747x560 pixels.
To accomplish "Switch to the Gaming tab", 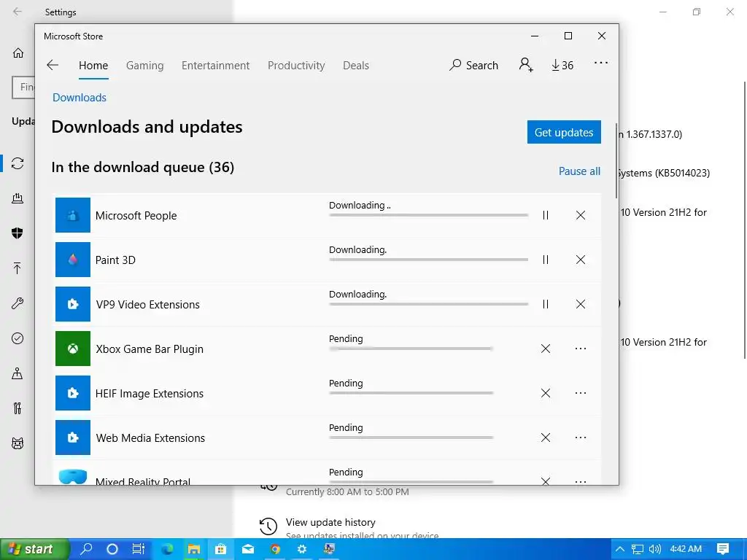I will [x=145, y=66].
